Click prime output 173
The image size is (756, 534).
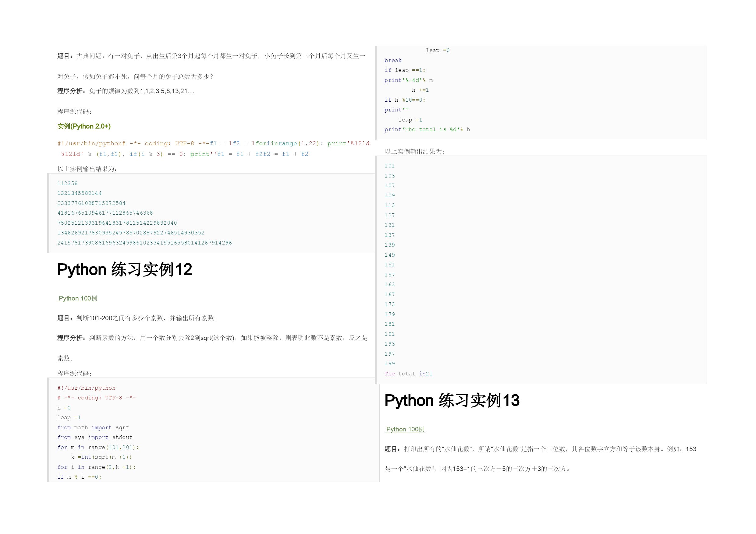[x=389, y=305]
